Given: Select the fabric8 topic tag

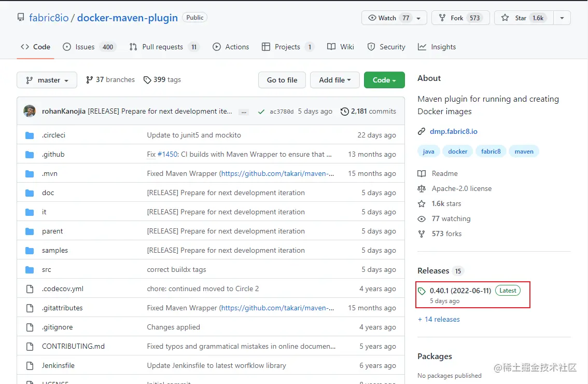Looking at the screenshot, I should [x=491, y=152].
